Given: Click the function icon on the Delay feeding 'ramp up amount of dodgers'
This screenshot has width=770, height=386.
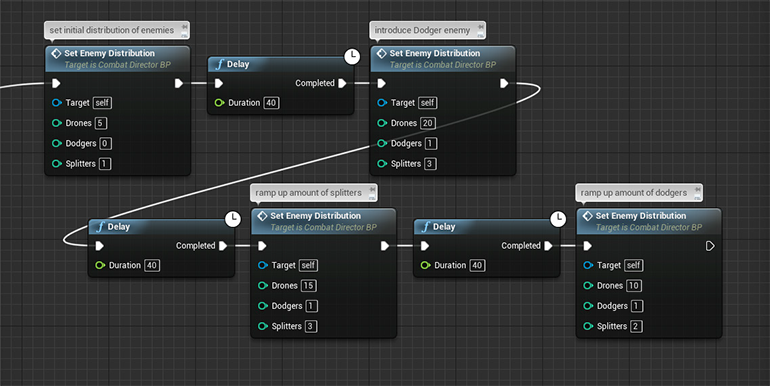Looking at the screenshot, I should pyautogui.click(x=425, y=226).
